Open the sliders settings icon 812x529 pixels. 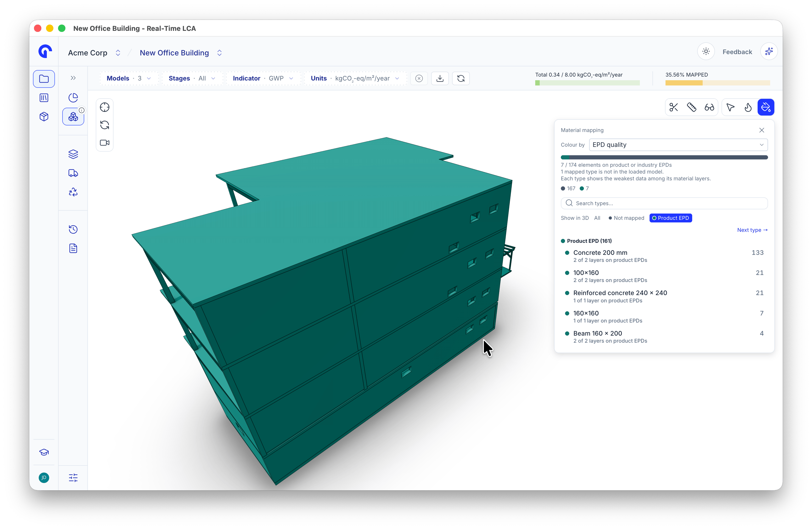pos(73,478)
